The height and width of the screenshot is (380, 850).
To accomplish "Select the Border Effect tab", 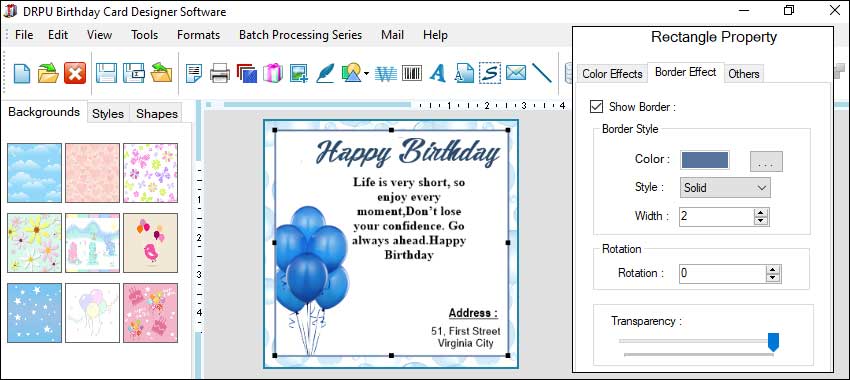I will coord(686,72).
